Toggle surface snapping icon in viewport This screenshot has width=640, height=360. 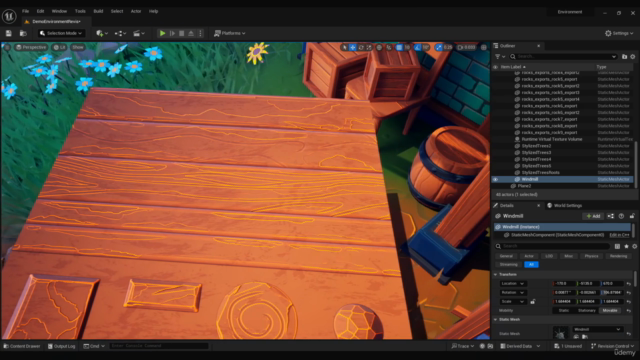[x=389, y=47]
